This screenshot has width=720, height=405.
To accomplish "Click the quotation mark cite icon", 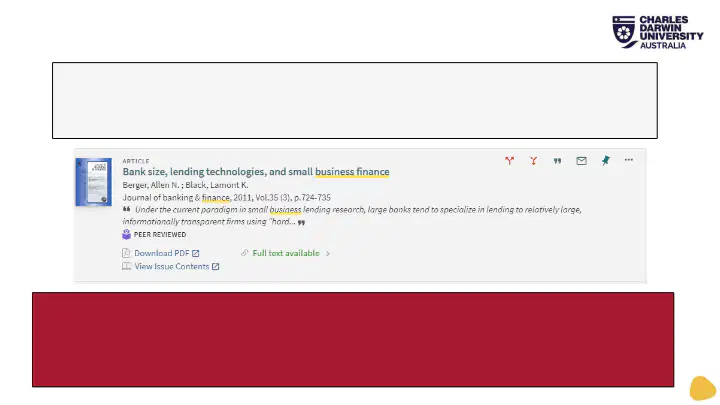I will [557, 161].
